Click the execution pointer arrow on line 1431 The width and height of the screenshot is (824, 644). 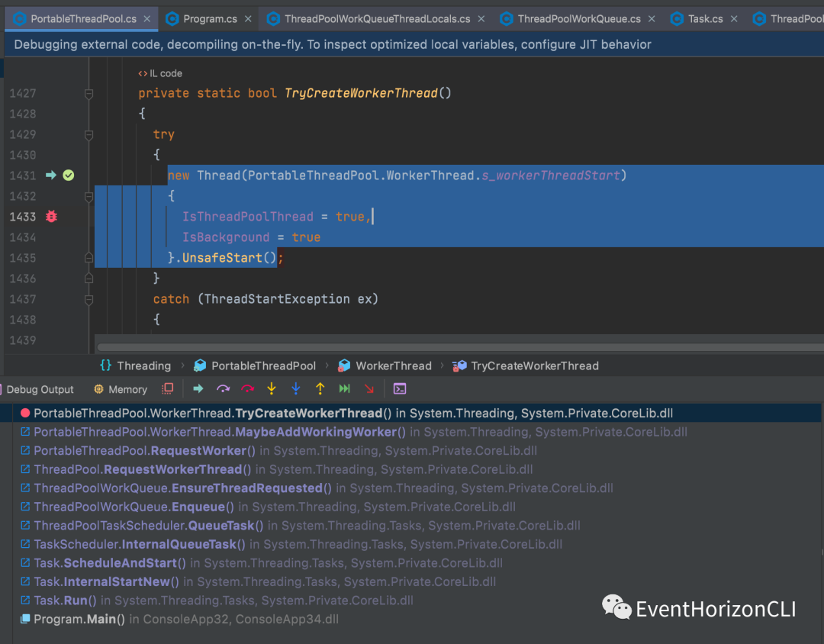51,175
